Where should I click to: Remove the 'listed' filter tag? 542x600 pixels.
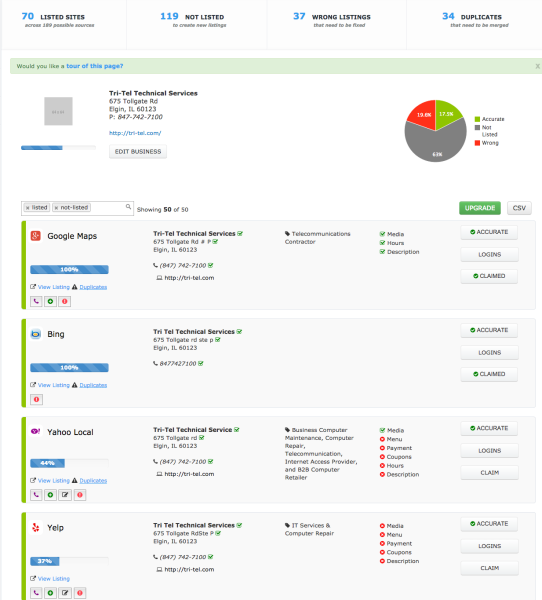[28, 208]
